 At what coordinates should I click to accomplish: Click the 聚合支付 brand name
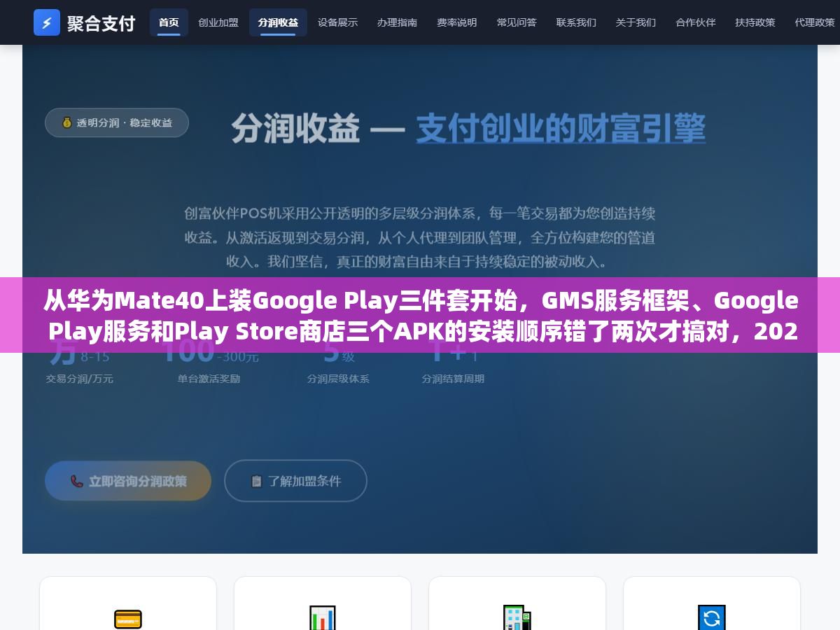coord(101,22)
